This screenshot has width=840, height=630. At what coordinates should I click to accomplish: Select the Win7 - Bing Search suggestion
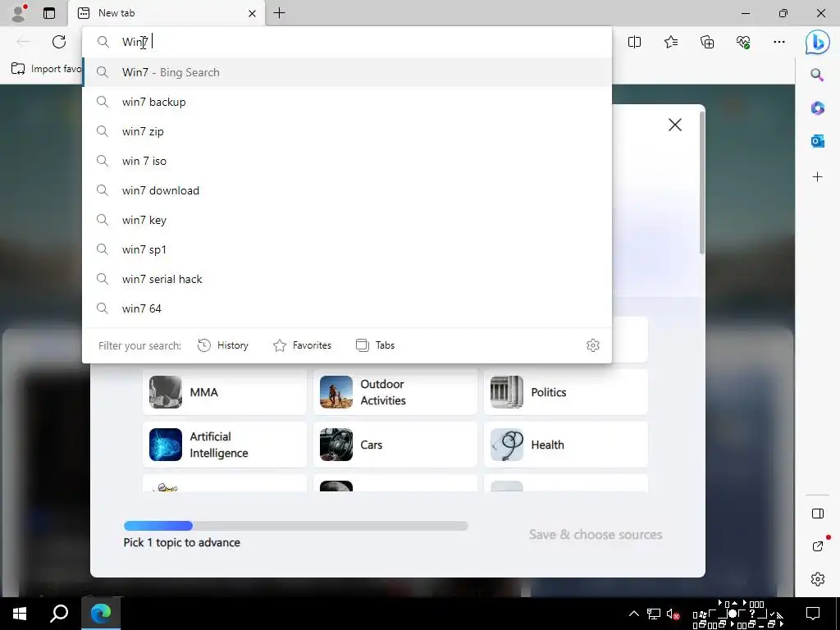click(x=347, y=72)
